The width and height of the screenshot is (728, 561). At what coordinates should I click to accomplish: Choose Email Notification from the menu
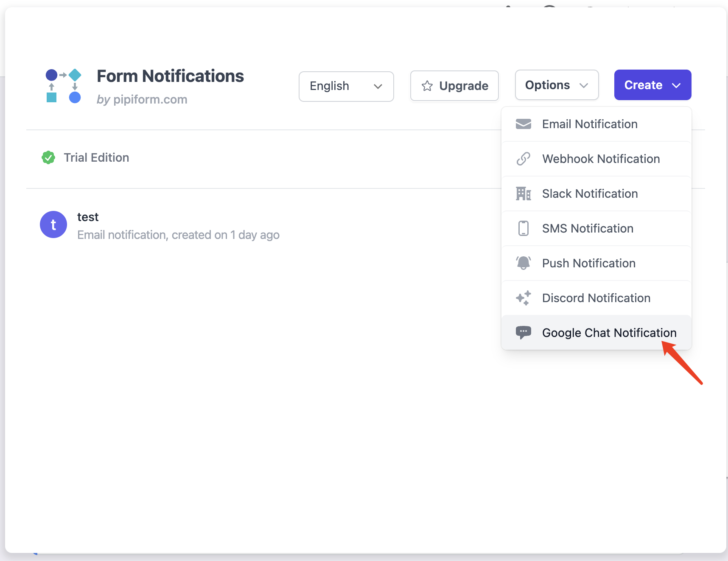coord(590,124)
